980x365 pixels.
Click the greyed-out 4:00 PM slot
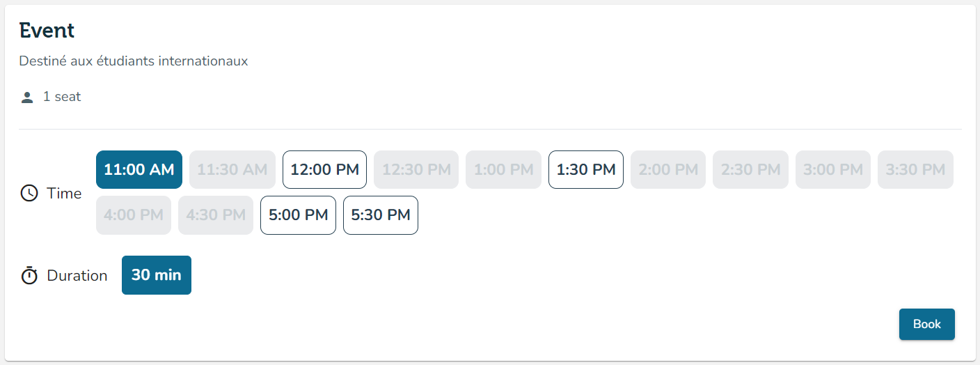coord(134,215)
